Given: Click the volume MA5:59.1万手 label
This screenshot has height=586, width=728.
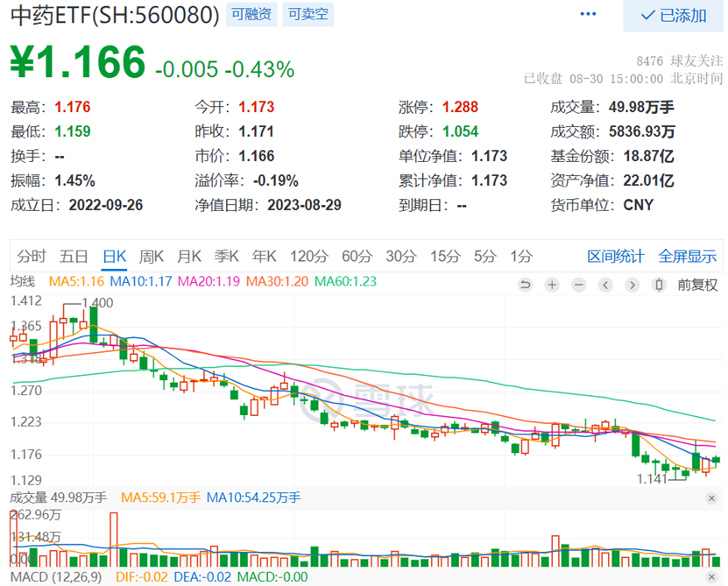Looking at the screenshot, I should pos(160,498).
